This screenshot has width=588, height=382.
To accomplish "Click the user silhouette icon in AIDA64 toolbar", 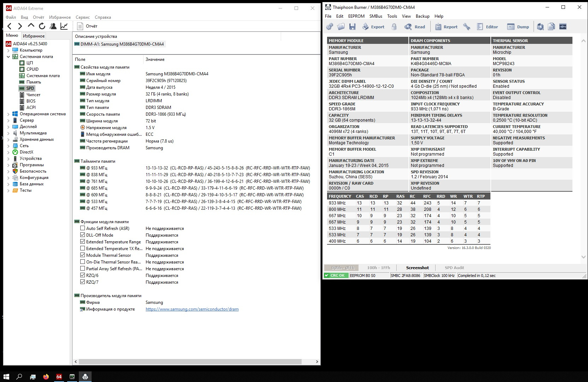I will [x=53, y=26].
